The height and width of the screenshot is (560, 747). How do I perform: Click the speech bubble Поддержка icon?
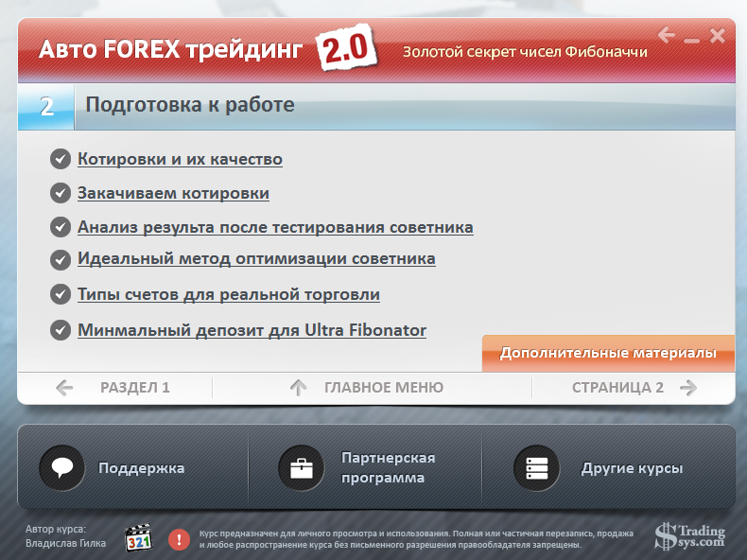point(63,468)
